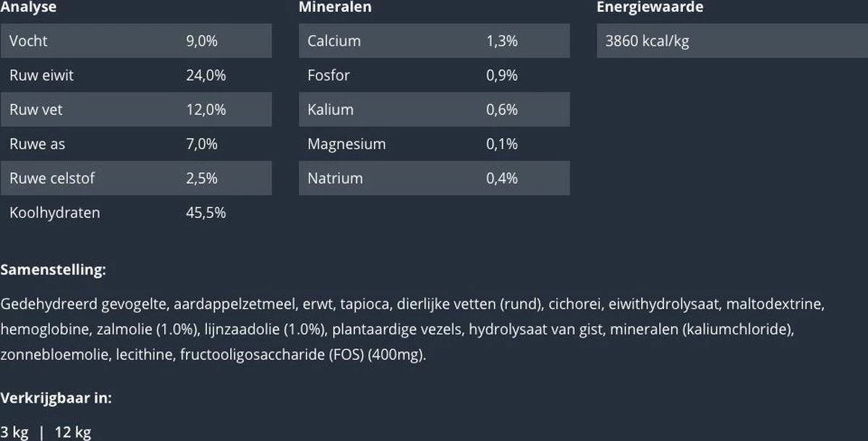Image resolution: width=868 pixels, height=441 pixels.
Task: Click the Analyse heading
Action: [29, 7]
